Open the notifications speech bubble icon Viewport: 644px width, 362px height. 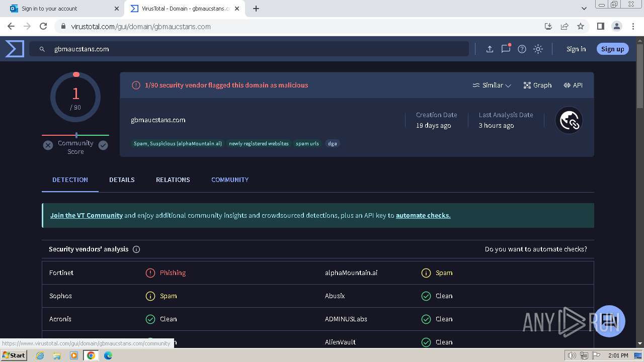[506, 49]
